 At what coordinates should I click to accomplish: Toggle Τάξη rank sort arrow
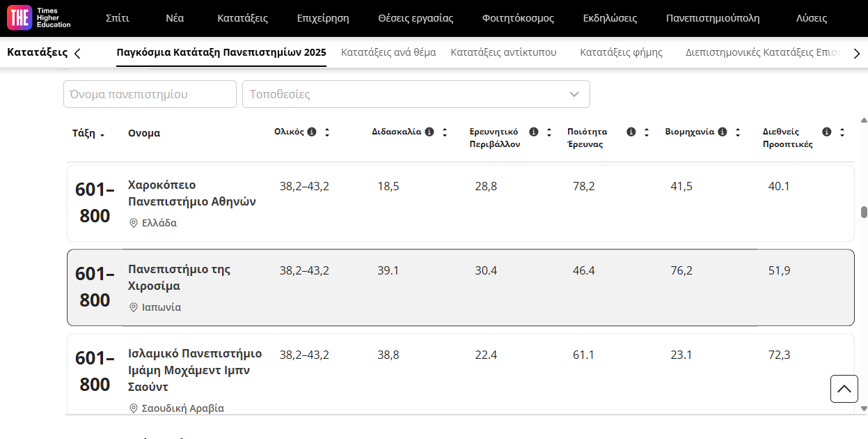[x=102, y=134]
